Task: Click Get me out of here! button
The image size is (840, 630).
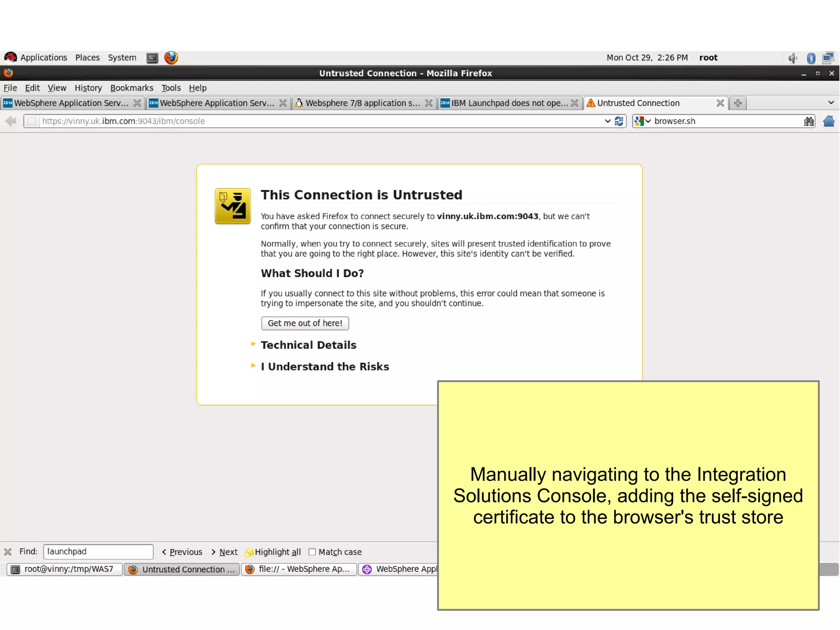Action: tap(305, 323)
